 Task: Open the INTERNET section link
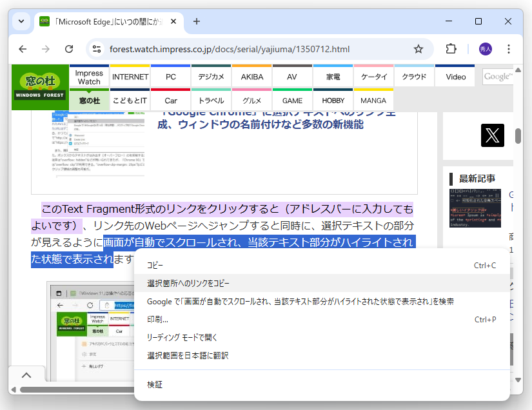click(130, 75)
